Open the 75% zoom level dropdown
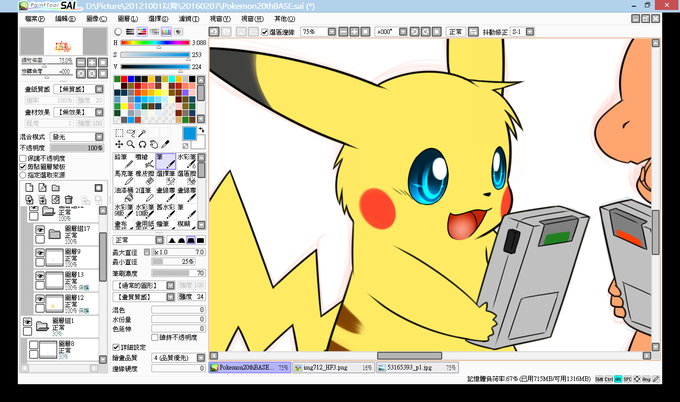The image size is (680, 402). [332, 32]
